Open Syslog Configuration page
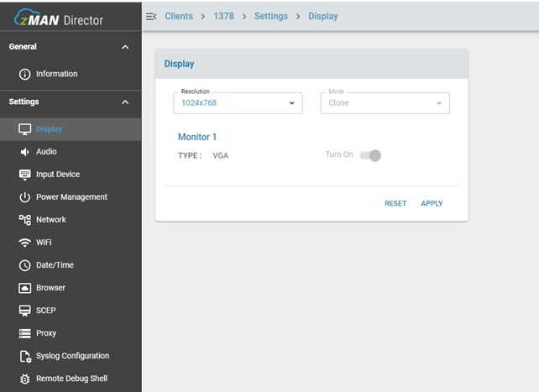Screen dimensions: 539x392 tap(71, 356)
